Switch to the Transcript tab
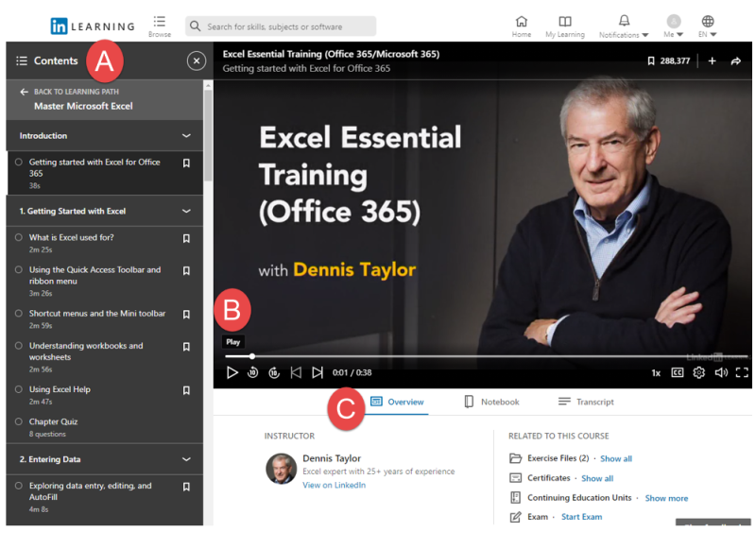Screen dimensions: 756x549 click(x=585, y=402)
